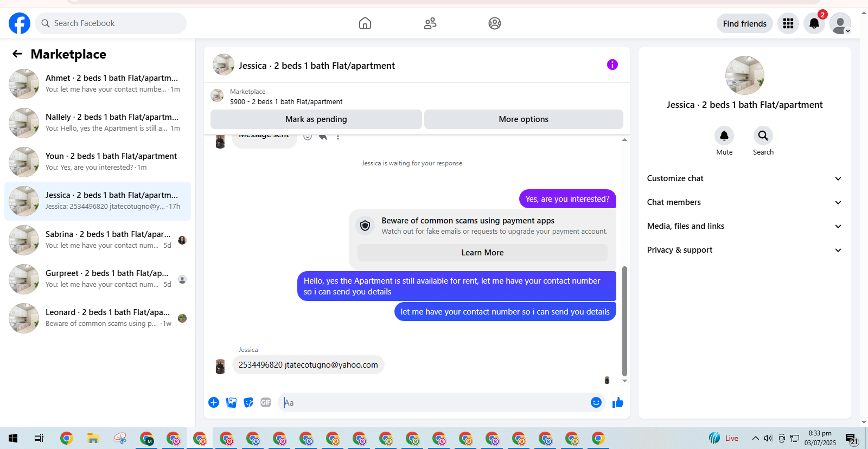The height and width of the screenshot is (449, 868).
Task: Open the Groups icon in the top navigation
Action: 495,23
